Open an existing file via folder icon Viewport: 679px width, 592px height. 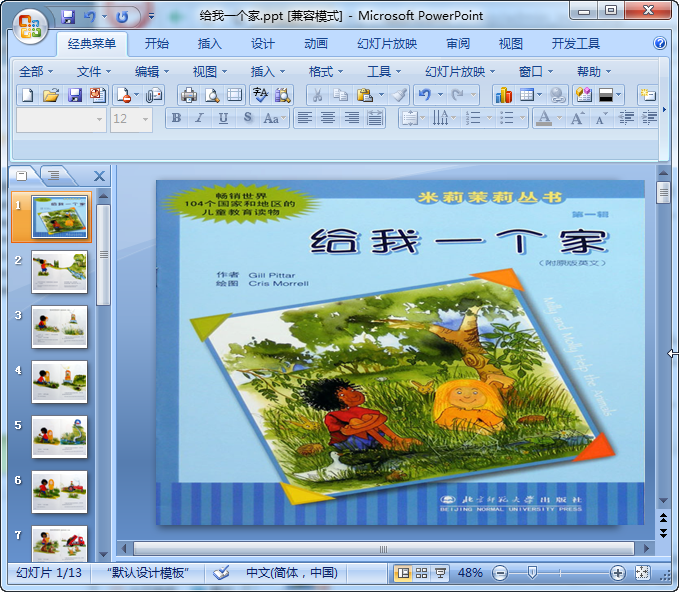pos(51,95)
